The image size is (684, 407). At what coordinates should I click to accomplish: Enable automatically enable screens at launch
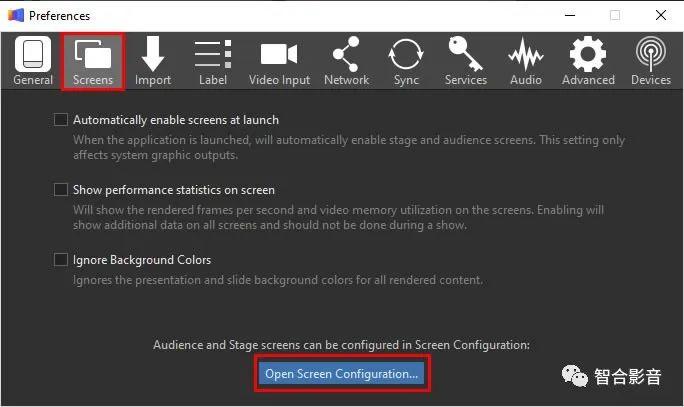(x=60, y=120)
